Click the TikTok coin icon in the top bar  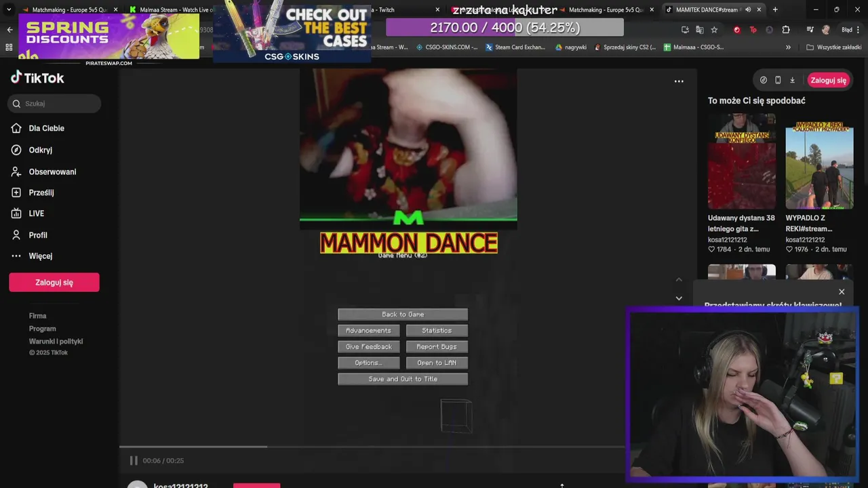[x=764, y=80]
